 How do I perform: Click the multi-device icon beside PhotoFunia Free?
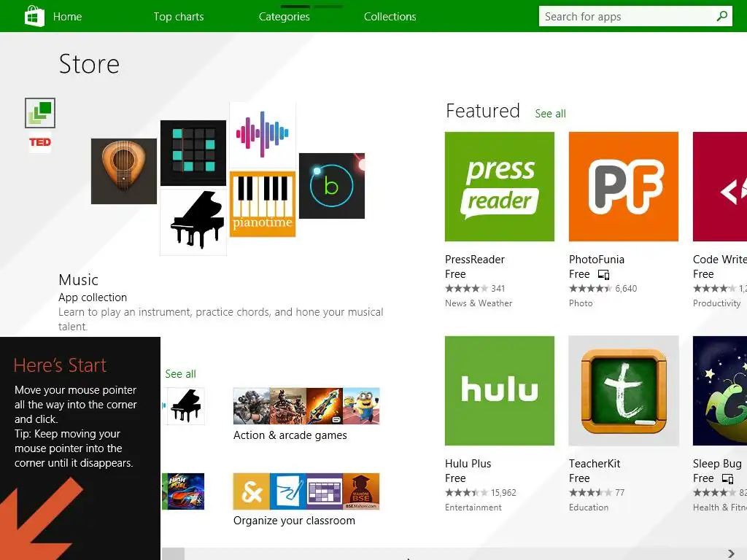coord(603,275)
